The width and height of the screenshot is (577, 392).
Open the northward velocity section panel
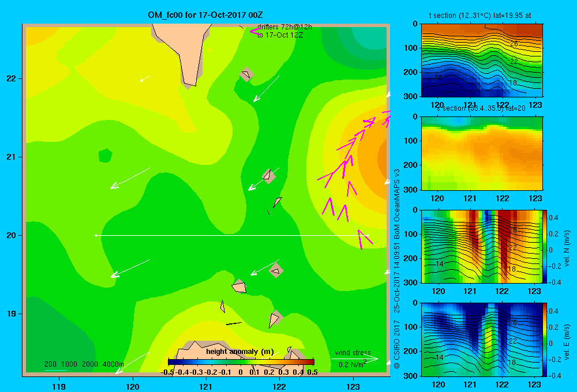[482, 246]
